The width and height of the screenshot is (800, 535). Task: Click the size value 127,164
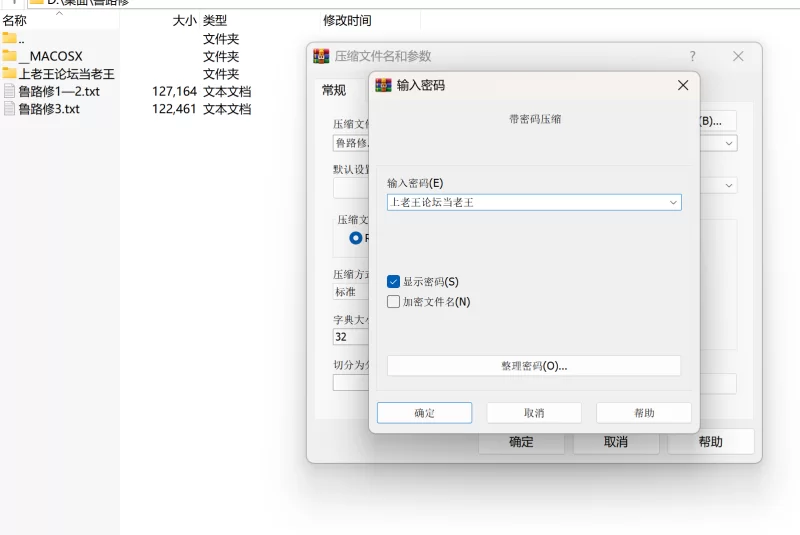click(x=174, y=91)
